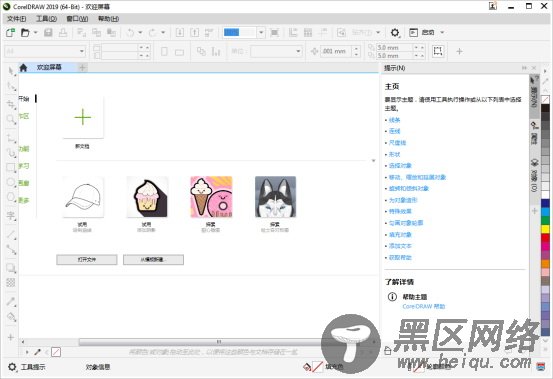Image resolution: width=553 pixels, height=379 pixels.
Task: Collapse the welcome section using the small arrow
Action: tap(373, 161)
